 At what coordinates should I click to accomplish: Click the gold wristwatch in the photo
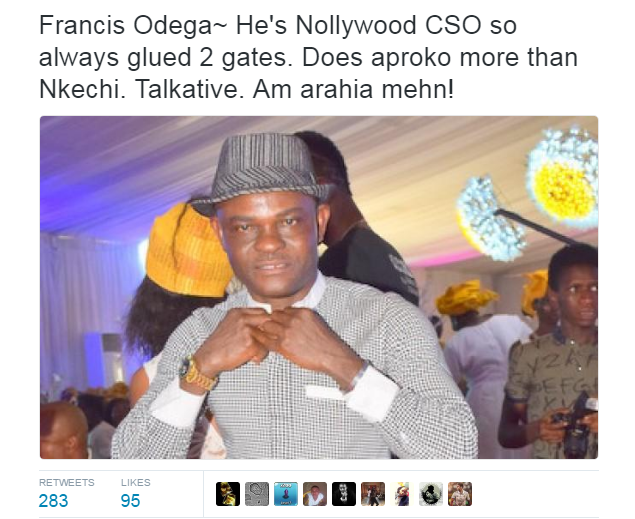tap(196, 373)
